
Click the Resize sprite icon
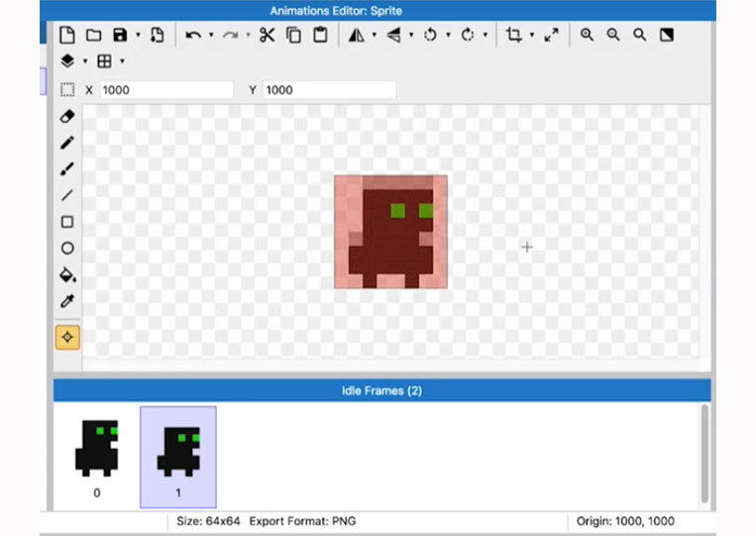[551, 36]
